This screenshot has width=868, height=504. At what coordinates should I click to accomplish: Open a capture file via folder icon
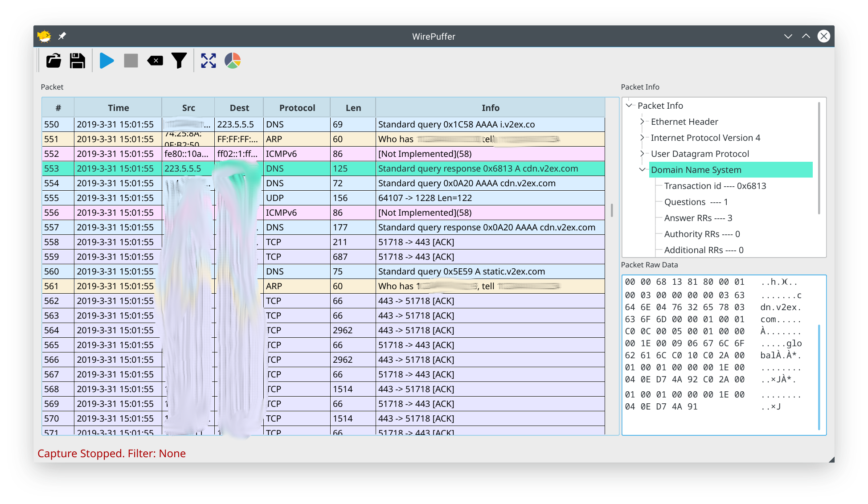point(54,61)
